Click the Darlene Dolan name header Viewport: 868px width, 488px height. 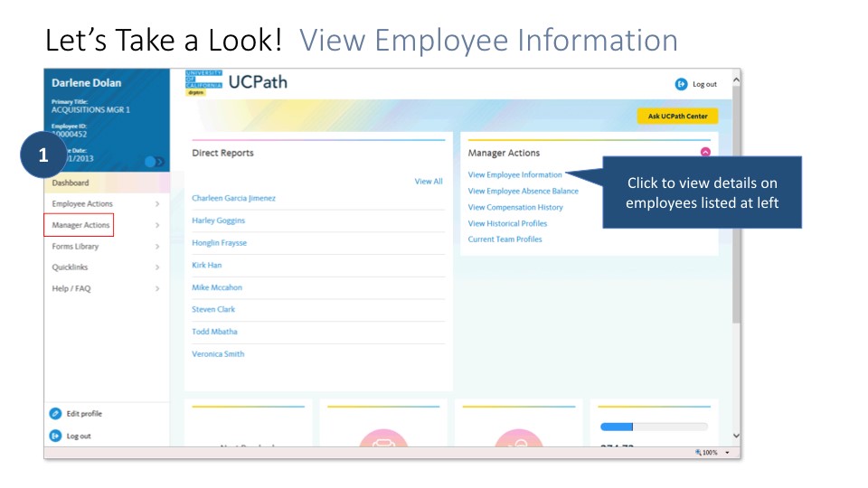[x=87, y=83]
